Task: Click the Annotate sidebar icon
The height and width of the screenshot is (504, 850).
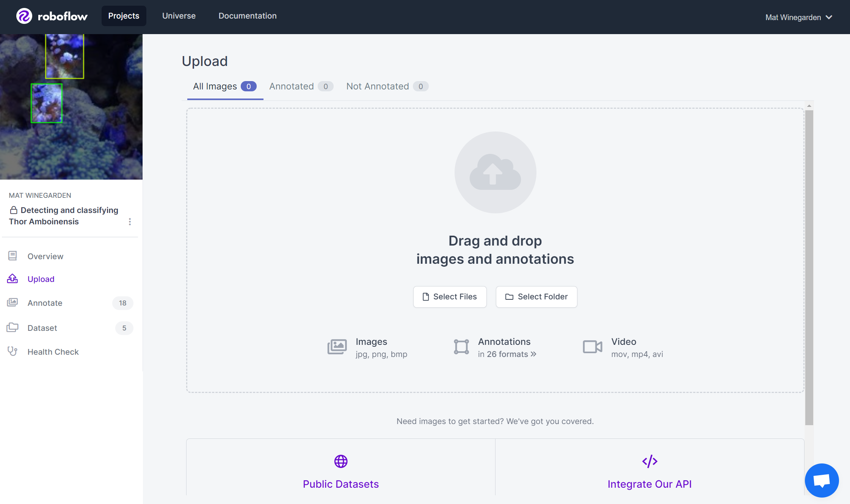Action: tap(13, 302)
